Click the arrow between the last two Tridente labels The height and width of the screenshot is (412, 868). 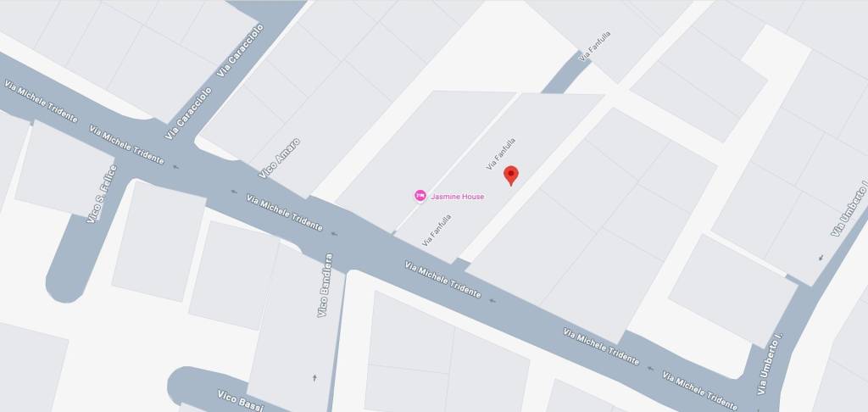[x=650, y=368]
